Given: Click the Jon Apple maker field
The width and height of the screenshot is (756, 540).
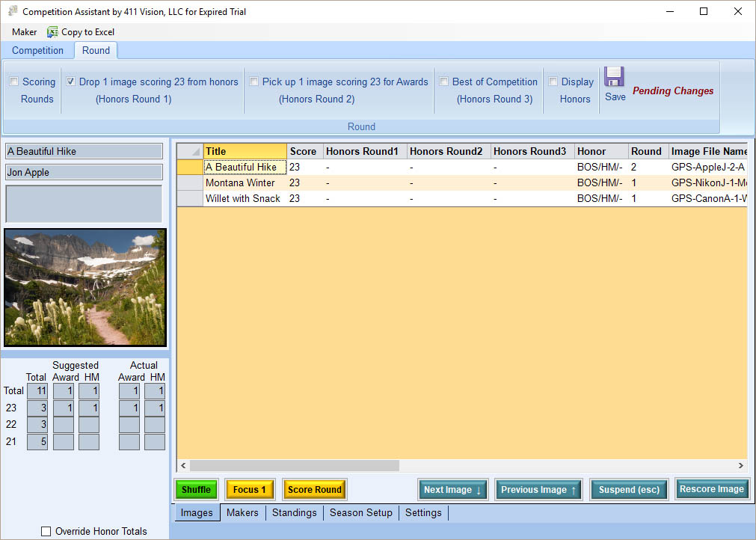Looking at the screenshot, I should tap(84, 173).
